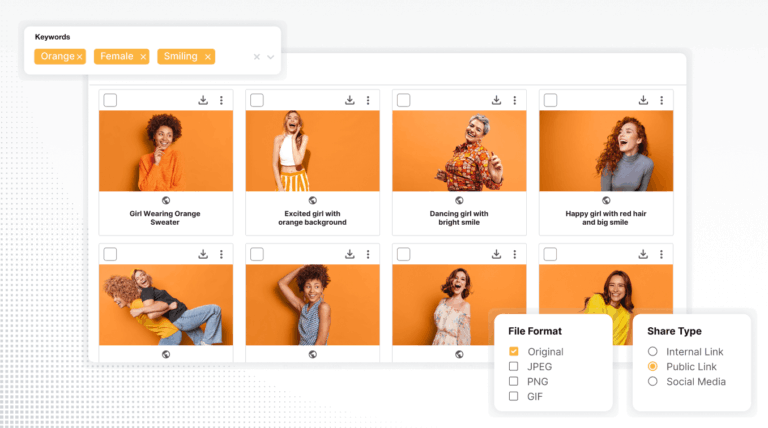Click globe icon under two women piggyback photo
Viewport: 768px width, 428px height.
point(166,355)
